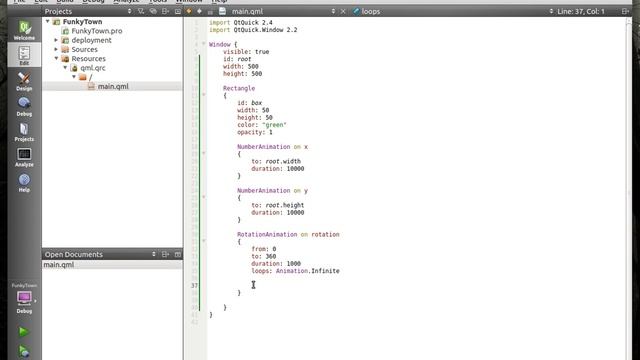The image size is (640, 360).
Task: Click the Line 37, Col 1 indicator
Action: point(581,11)
